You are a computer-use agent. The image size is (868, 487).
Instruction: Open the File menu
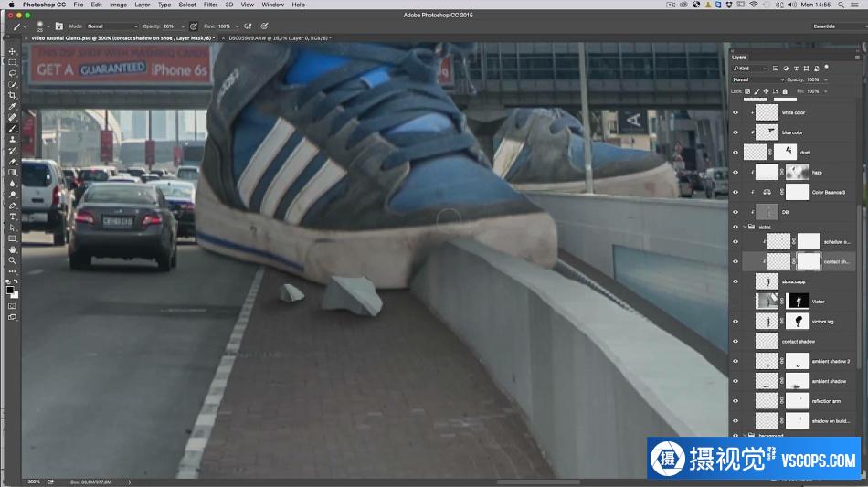pyautogui.click(x=79, y=5)
